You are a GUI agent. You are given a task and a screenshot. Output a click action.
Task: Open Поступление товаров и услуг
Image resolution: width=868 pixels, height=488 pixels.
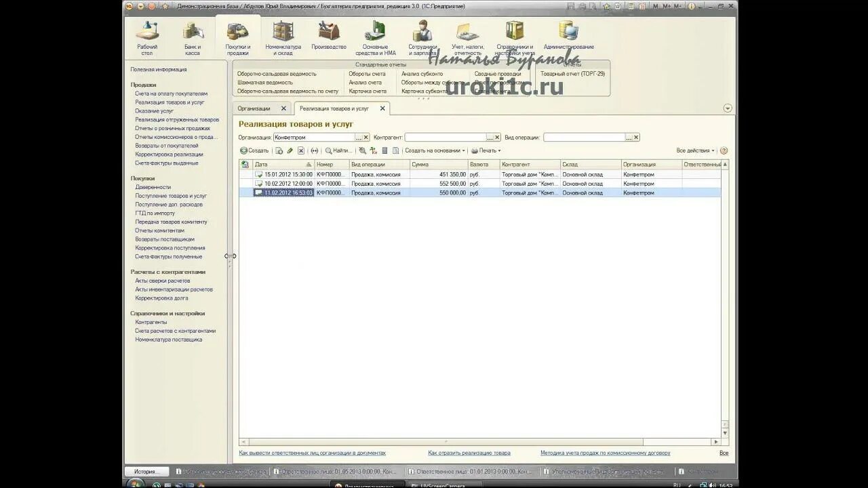171,196
